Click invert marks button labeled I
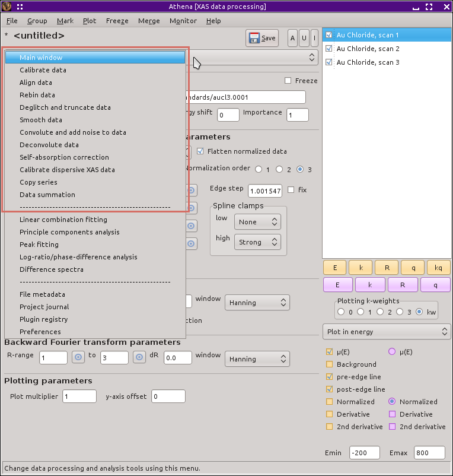Image resolution: width=453 pixels, height=476 pixels. pos(314,38)
